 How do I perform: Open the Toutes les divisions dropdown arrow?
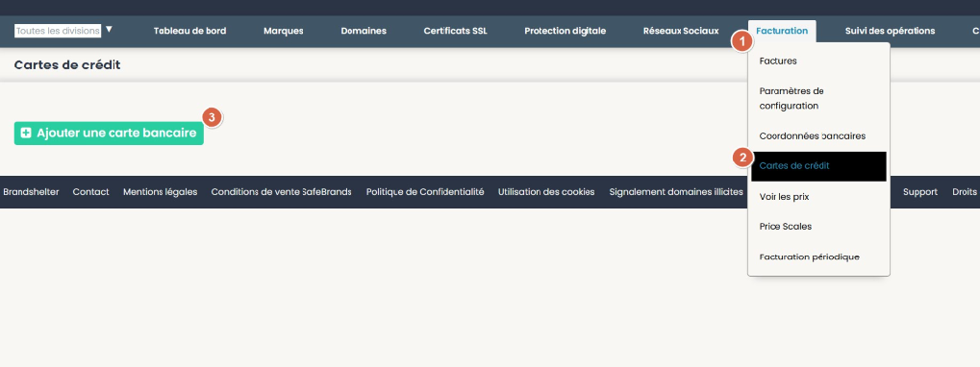pos(109,30)
